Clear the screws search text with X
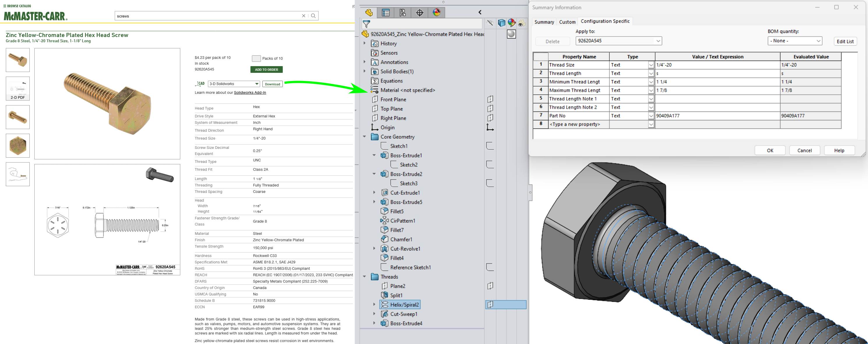Image resolution: width=868 pixels, height=344 pixels. [x=304, y=16]
